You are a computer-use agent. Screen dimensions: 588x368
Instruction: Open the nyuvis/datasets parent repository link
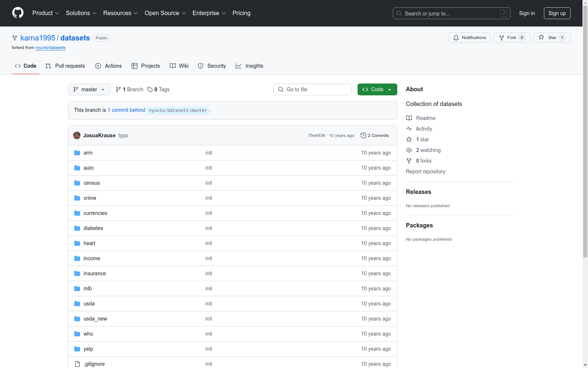(50, 47)
